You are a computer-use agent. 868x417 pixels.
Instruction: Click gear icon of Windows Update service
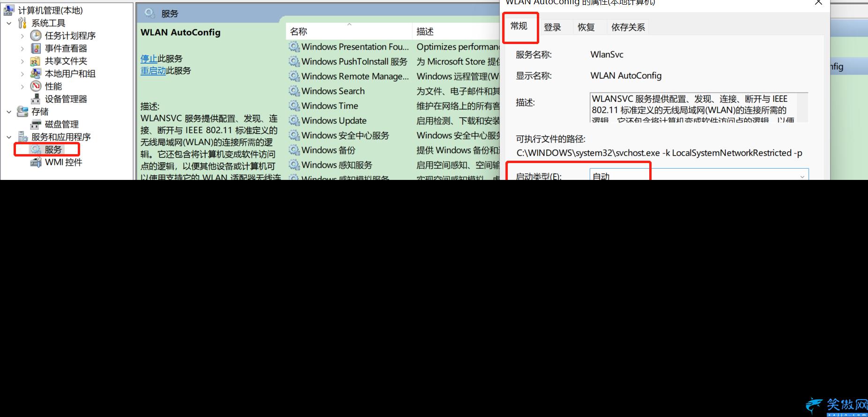pos(294,120)
